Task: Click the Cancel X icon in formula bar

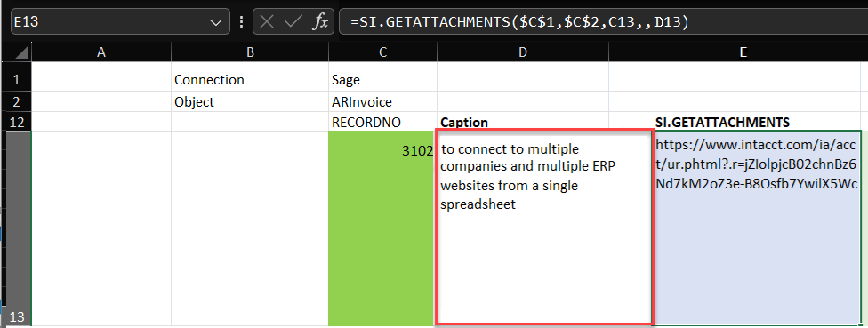Action: coord(267,22)
